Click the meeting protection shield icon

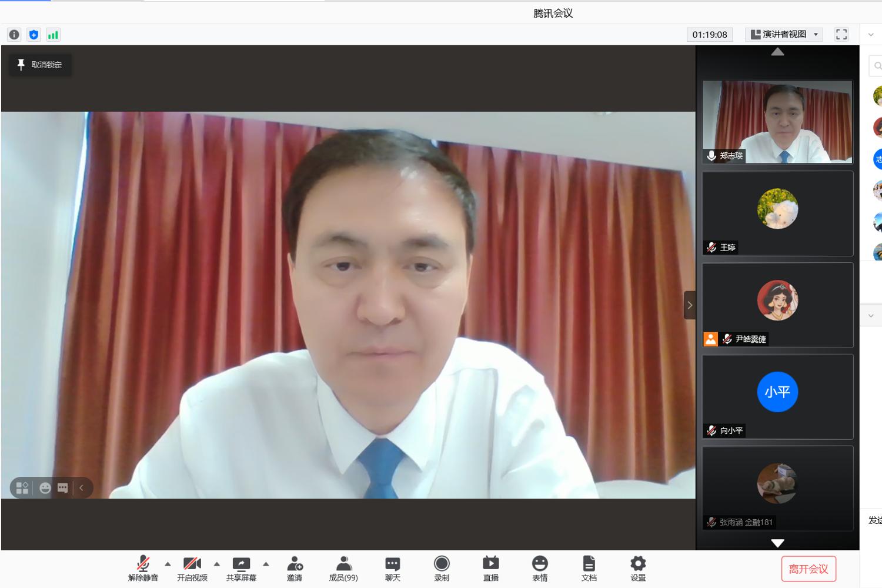click(34, 34)
